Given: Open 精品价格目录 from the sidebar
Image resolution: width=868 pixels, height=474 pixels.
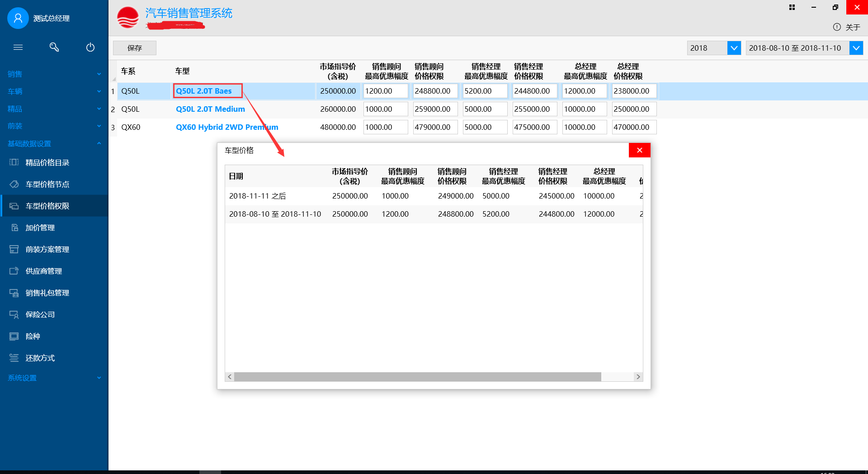Looking at the screenshot, I should pyautogui.click(x=47, y=163).
